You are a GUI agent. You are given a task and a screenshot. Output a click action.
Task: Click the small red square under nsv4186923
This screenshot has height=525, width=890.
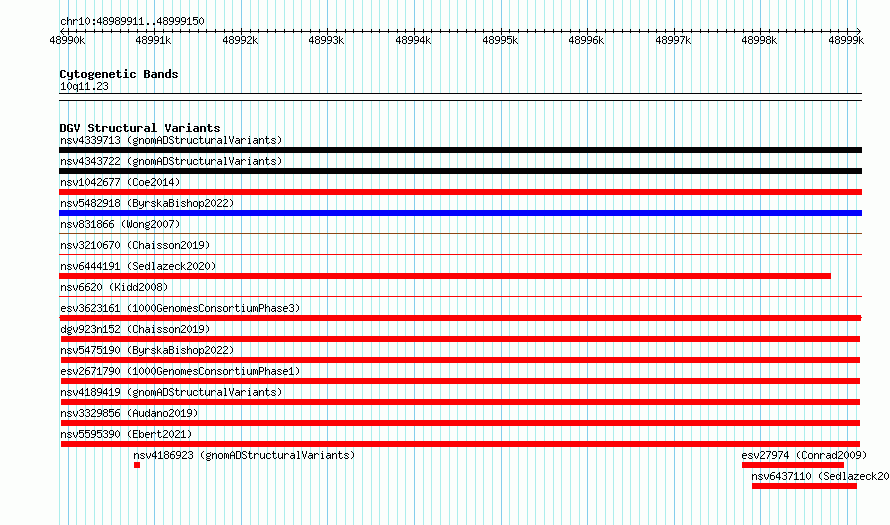137,465
